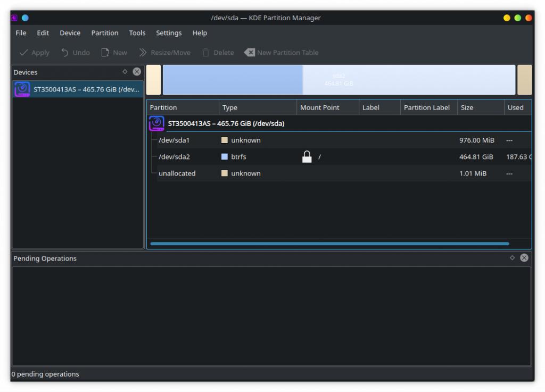The height and width of the screenshot is (392, 545).
Task: Click the Undo arrow toolbar icon
Action: coord(65,53)
